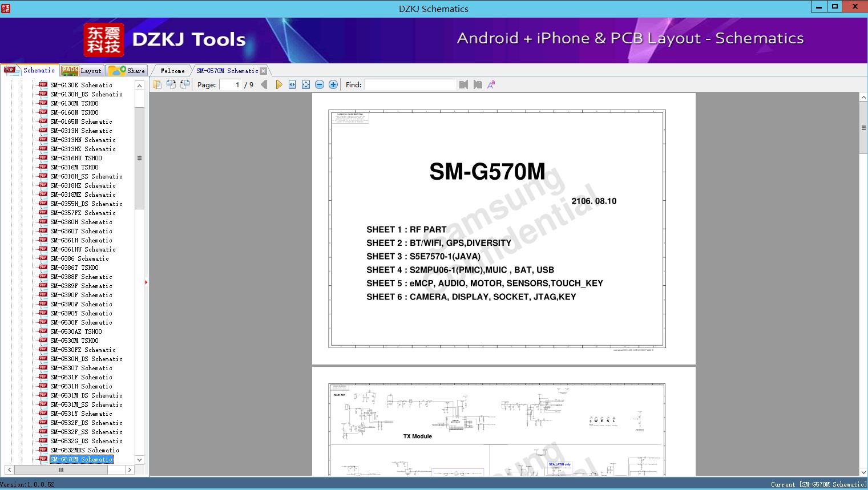
Task: Switch to the Layout panel tab
Action: tap(82, 71)
